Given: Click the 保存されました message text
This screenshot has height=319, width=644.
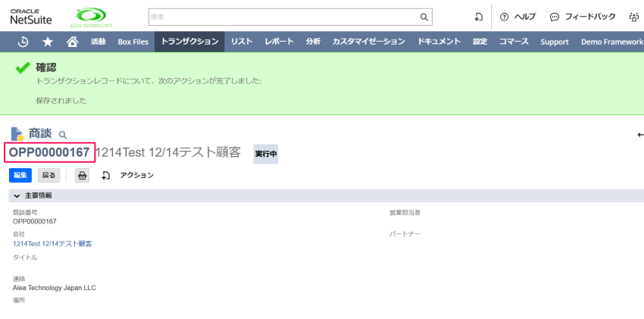Looking at the screenshot, I should pyautogui.click(x=61, y=101).
